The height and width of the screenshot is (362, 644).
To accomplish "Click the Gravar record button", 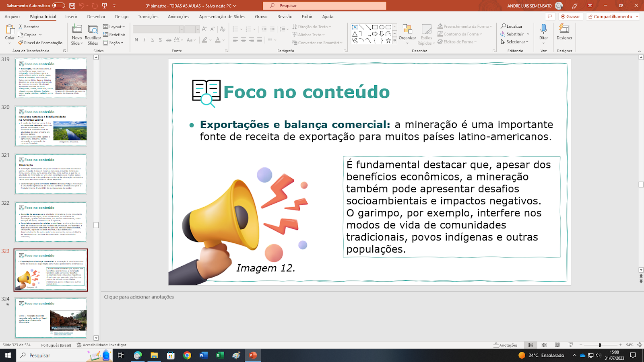I will 571,16.
